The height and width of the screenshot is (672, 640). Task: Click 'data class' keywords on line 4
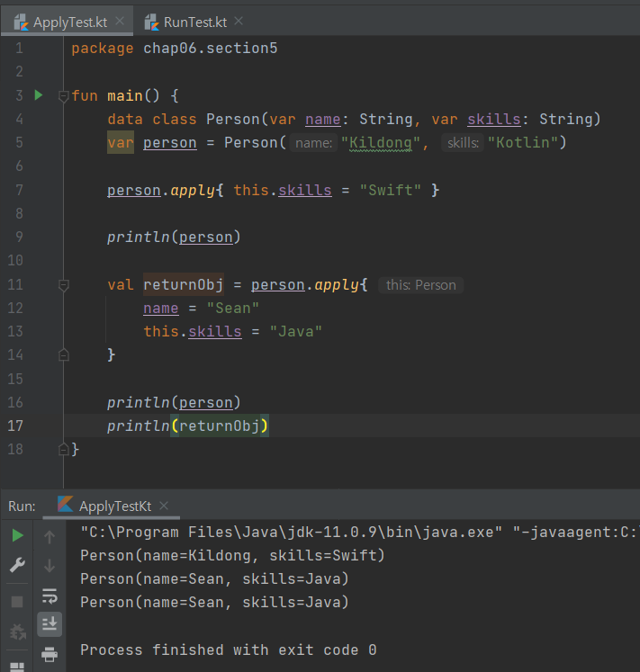tap(152, 119)
